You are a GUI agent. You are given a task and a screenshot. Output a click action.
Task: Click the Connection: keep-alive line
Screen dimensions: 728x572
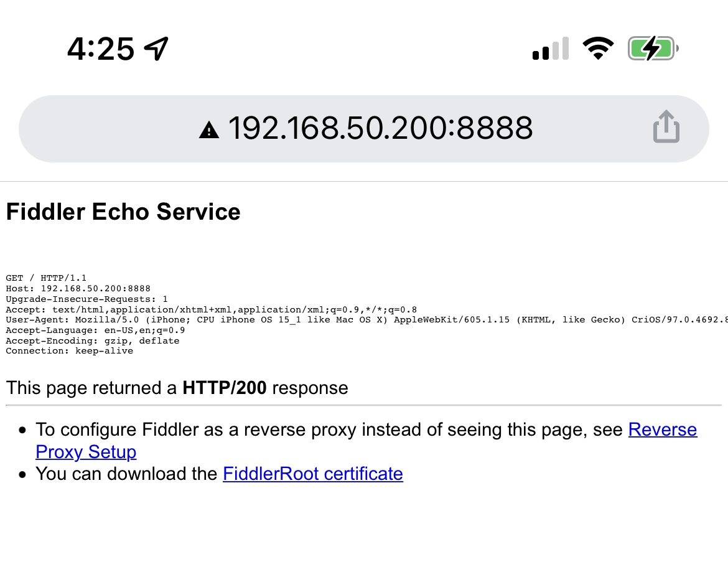[x=69, y=351]
